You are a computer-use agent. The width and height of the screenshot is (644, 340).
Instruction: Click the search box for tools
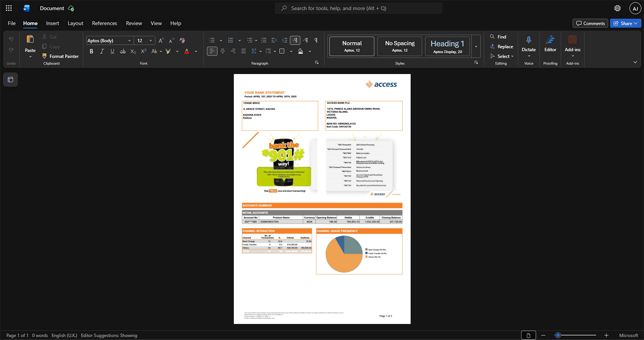click(359, 8)
